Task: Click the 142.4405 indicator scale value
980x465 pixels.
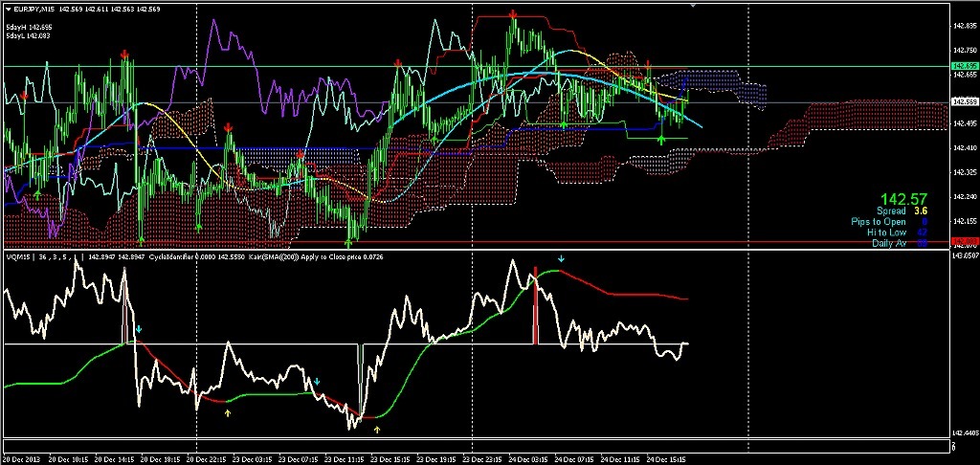Action: 964,432
